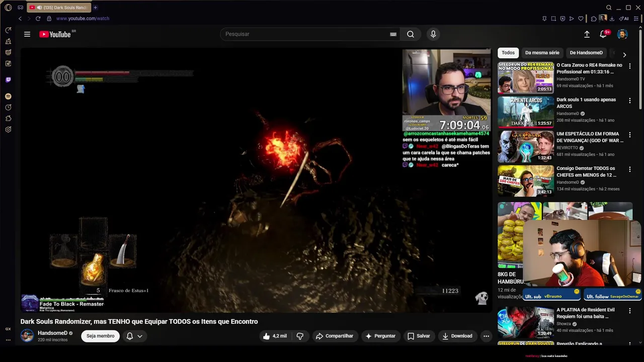The height and width of the screenshot is (362, 644).
Task: Go back with the browser back arrow
Action: coord(20,19)
